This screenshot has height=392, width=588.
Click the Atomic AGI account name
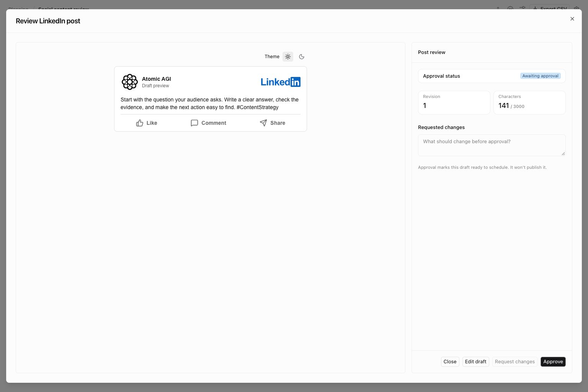point(157,79)
